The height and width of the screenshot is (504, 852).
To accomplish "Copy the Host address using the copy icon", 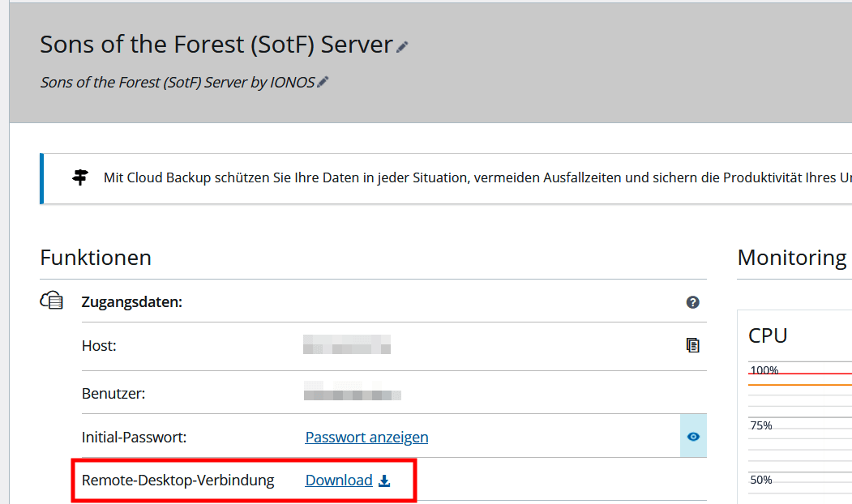I will click(693, 344).
